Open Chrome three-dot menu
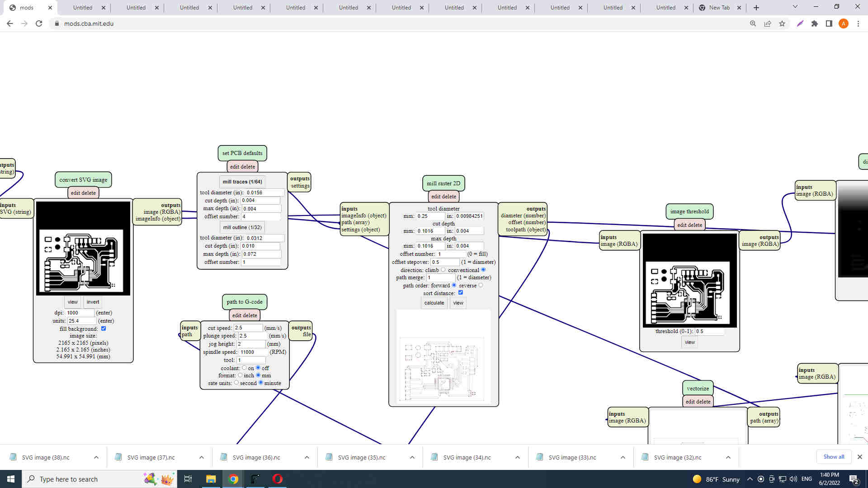 [858, 23]
